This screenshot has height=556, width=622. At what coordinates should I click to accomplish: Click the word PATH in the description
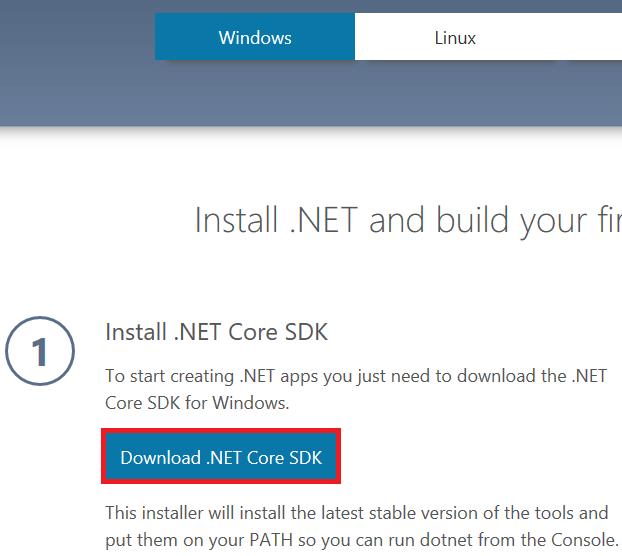point(271,540)
